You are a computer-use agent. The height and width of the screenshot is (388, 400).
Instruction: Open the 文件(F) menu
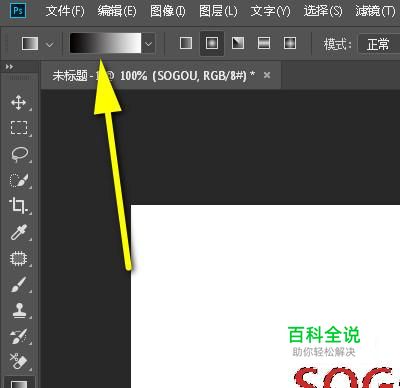click(x=65, y=11)
